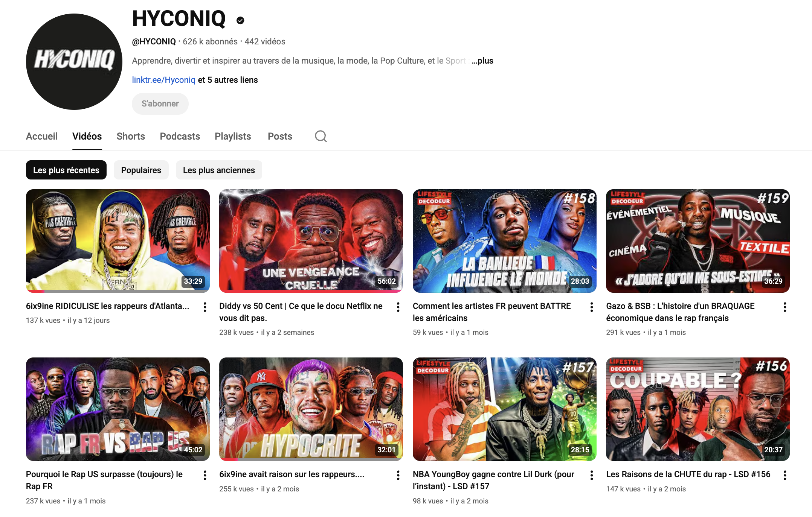The image size is (812, 517).
Task: Click the HYCONIQ channel avatar
Action: tap(74, 62)
